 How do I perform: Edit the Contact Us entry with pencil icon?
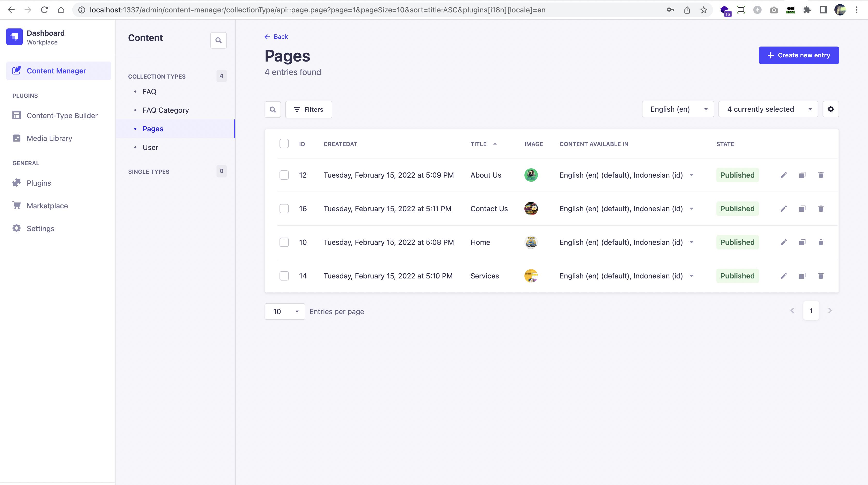(x=784, y=209)
